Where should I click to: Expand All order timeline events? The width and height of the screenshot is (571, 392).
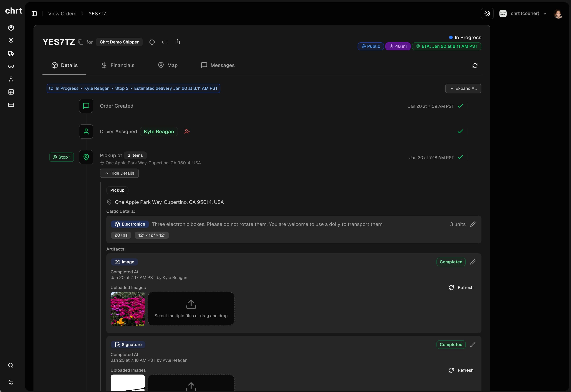coord(463,88)
